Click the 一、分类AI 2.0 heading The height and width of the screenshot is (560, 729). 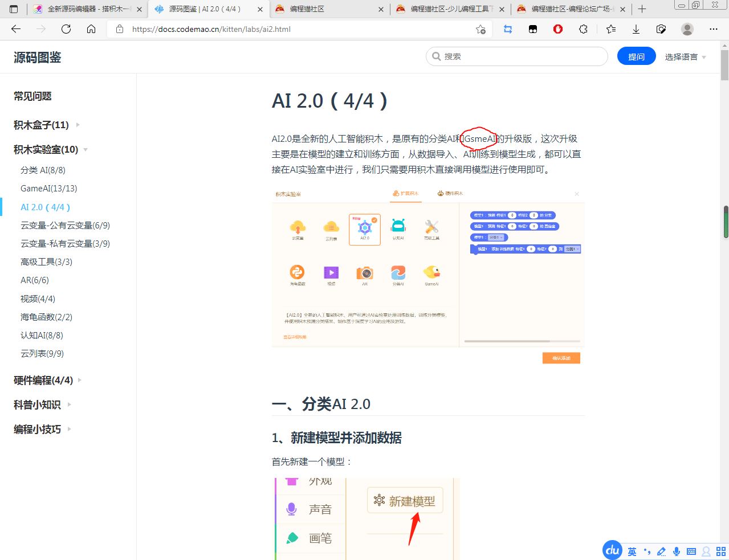[321, 404]
